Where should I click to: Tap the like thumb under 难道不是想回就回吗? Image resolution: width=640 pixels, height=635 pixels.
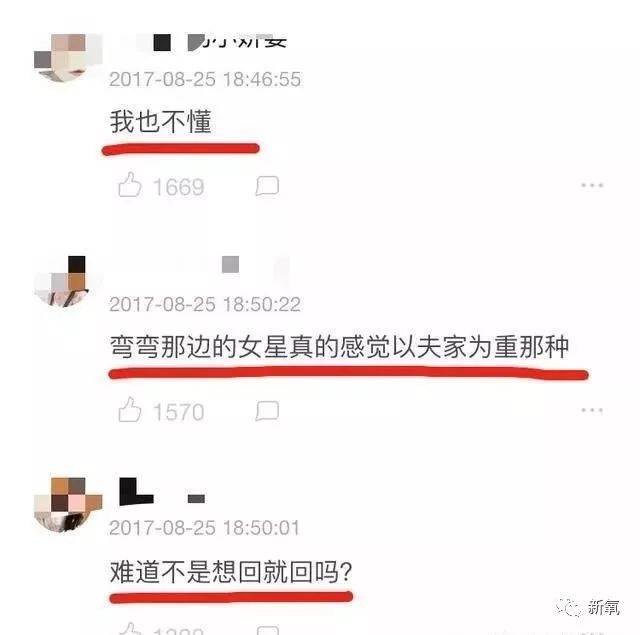(x=130, y=628)
